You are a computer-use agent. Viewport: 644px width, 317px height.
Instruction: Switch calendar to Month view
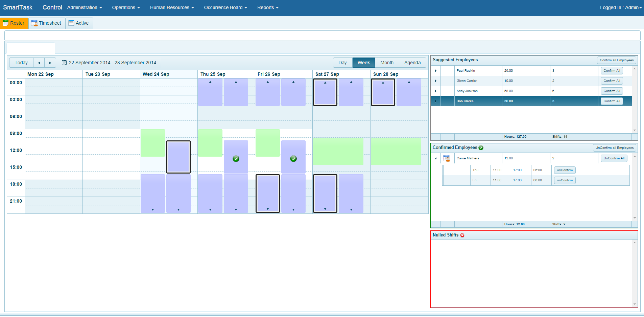coord(387,63)
